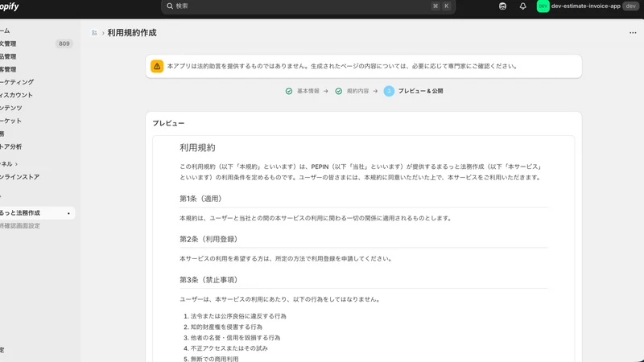Click the 第3条（禁止事項） heading
This screenshot has height=362, width=644.
click(x=210, y=280)
